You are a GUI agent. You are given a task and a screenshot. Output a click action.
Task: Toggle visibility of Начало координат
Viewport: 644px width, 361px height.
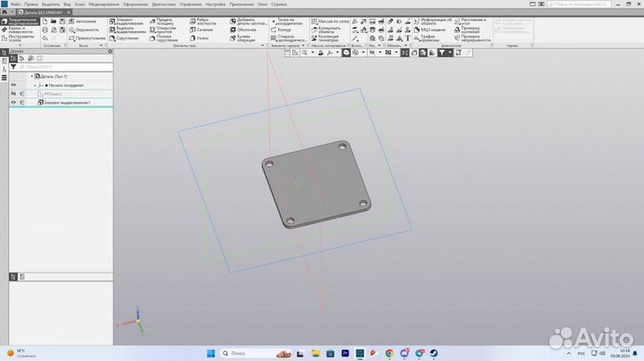click(13, 85)
